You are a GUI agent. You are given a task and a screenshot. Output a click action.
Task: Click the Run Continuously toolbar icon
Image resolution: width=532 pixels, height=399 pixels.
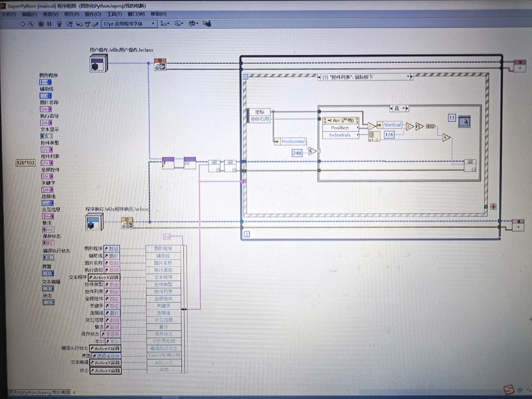(x=31, y=24)
